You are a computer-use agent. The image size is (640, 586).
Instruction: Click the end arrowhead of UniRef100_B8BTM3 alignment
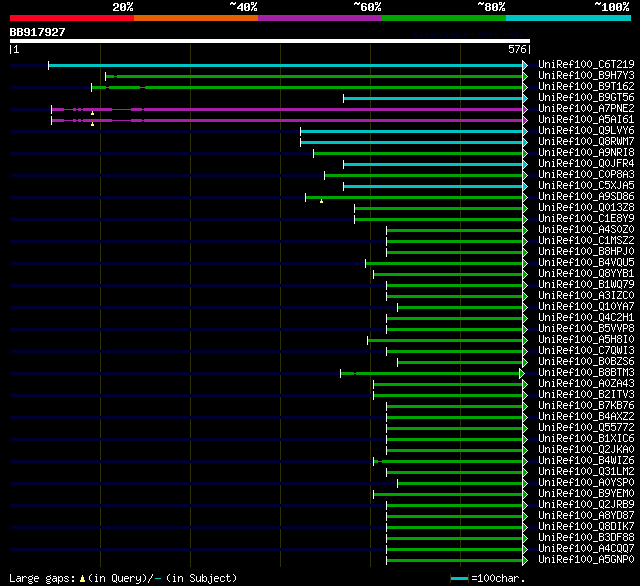pos(522,373)
